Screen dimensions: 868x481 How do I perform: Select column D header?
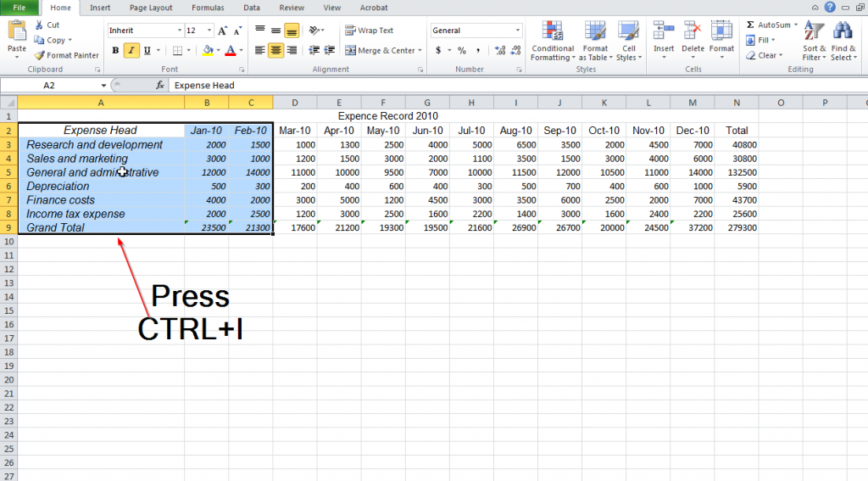pos(295,103)
